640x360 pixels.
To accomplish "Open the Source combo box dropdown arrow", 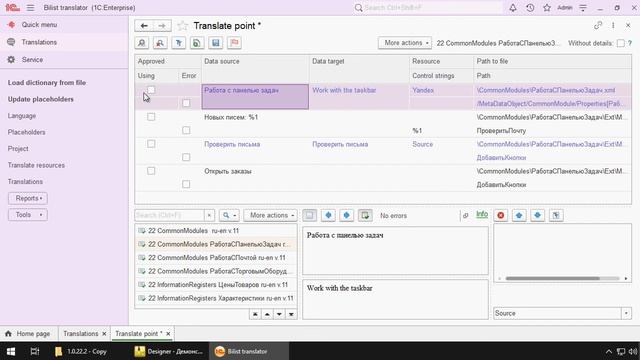I will click(x=626, y=313).
